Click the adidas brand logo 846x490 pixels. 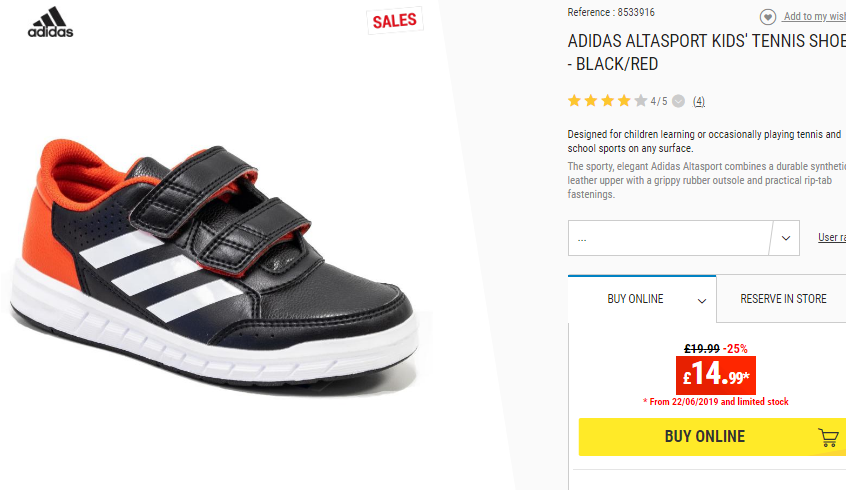click(x=50, y=22)
